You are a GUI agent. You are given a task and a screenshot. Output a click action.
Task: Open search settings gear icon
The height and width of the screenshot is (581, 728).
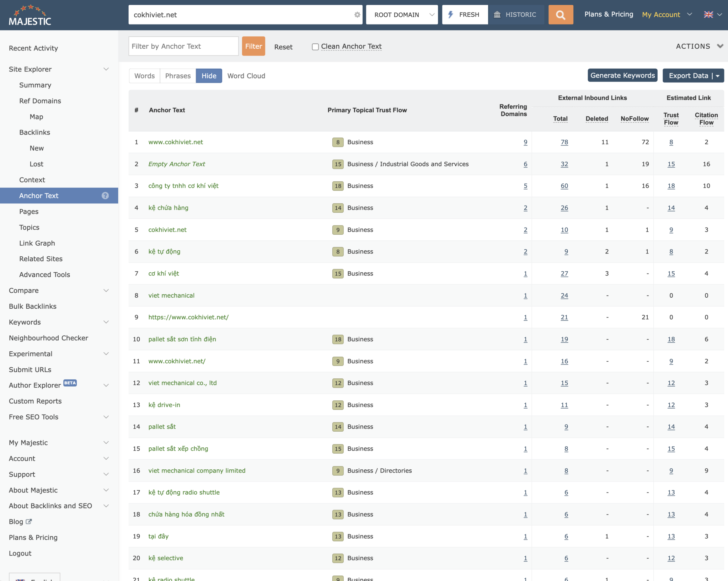357,15
